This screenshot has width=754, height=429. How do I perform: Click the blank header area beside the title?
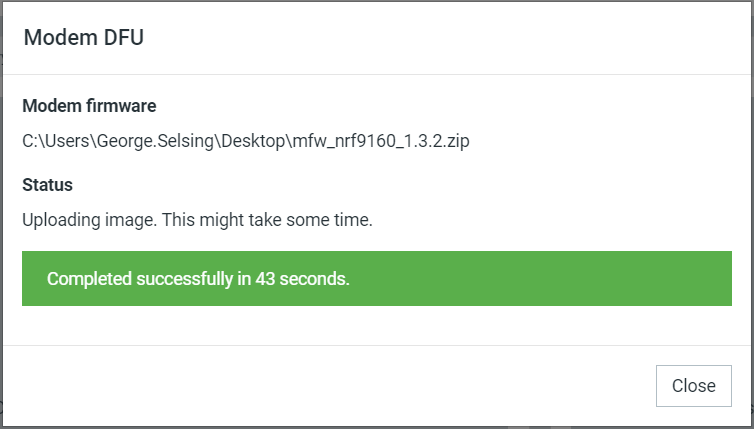pos(433,38)
